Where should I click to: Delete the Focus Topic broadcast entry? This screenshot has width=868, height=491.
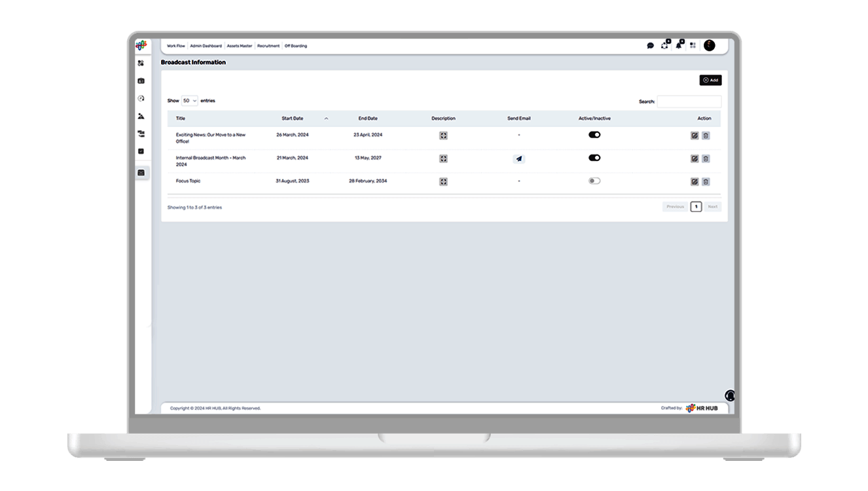[x=706, y=181]
